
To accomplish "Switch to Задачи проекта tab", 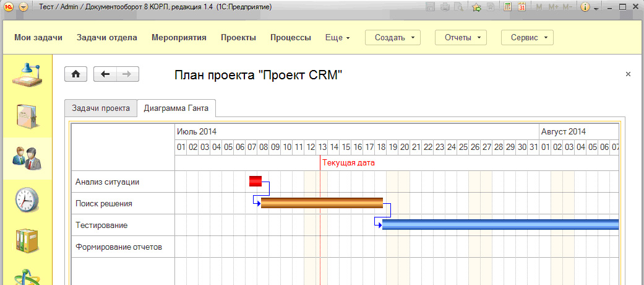I will 100,108.
